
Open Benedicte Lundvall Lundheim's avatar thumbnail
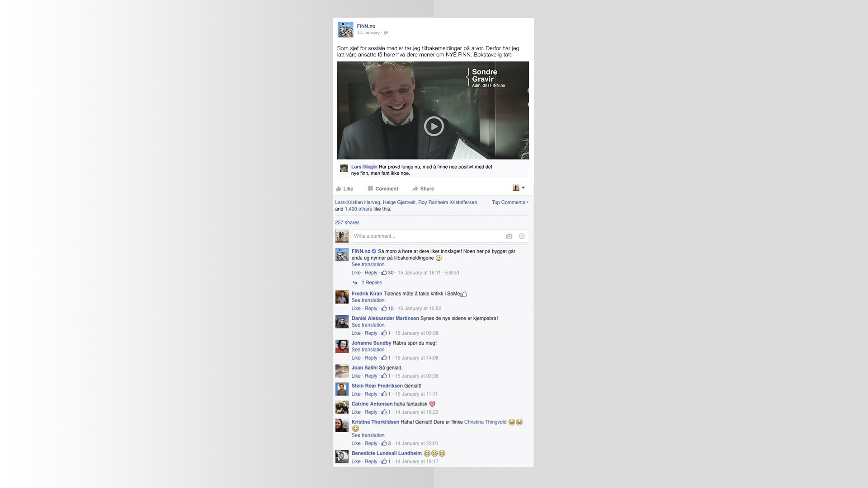(x=342, y=456)
